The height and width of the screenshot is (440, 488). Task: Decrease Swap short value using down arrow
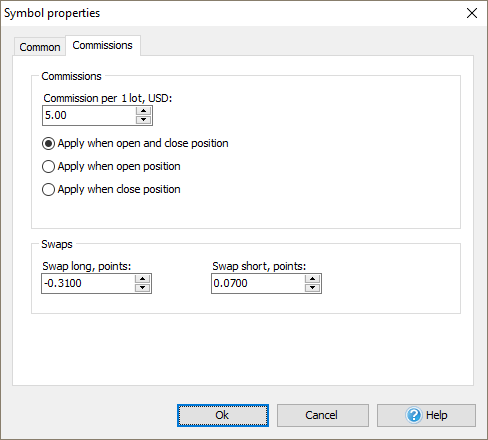click(x=312, y=288)
